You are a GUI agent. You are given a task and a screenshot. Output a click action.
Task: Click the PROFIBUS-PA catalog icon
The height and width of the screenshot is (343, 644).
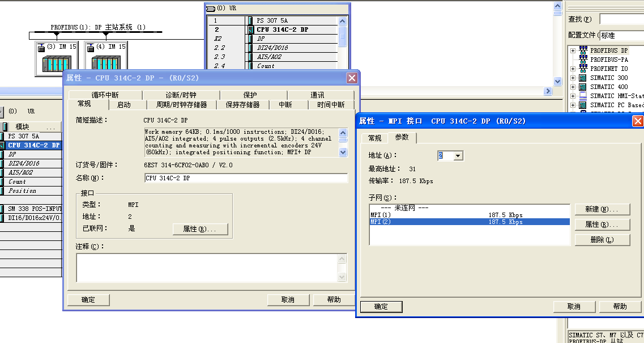[x=583, y=60]
